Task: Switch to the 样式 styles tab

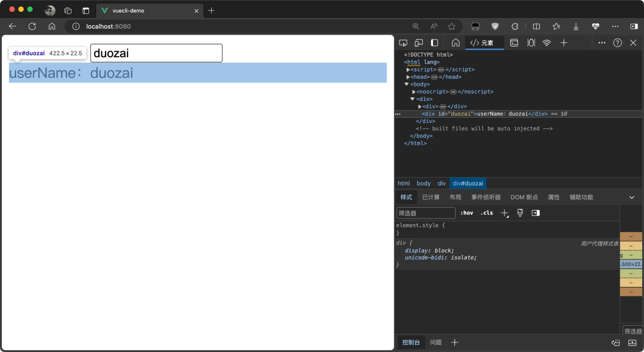Action: click(x=406, y=197)
